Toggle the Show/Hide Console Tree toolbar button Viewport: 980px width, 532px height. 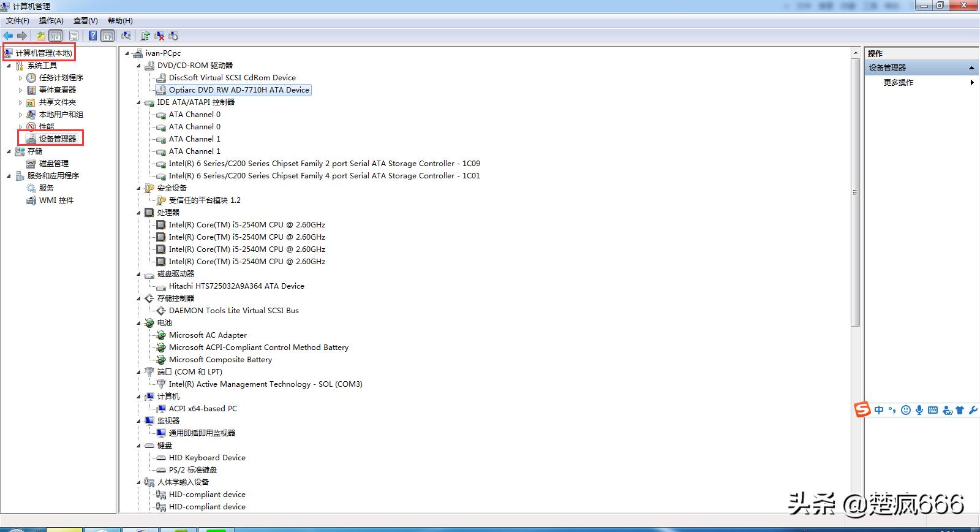click(55, 36)
